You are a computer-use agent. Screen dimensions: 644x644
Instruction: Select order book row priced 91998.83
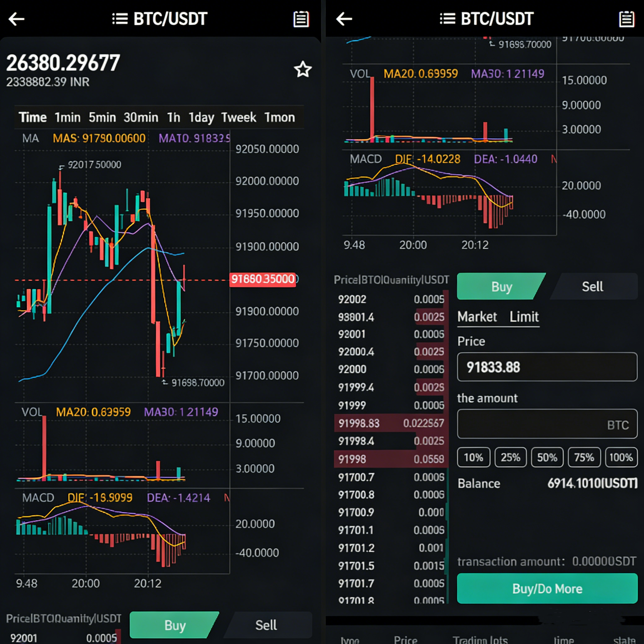coord(391,423)
